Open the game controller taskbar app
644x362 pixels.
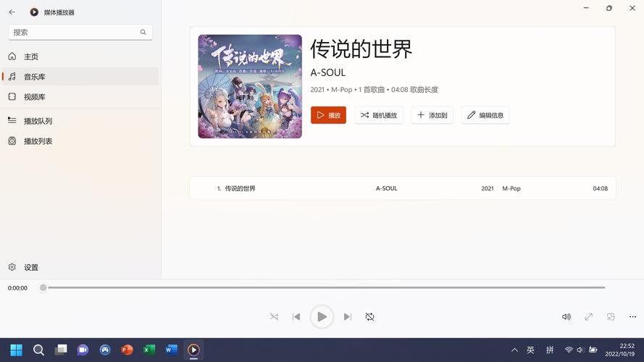coord(105,350)
